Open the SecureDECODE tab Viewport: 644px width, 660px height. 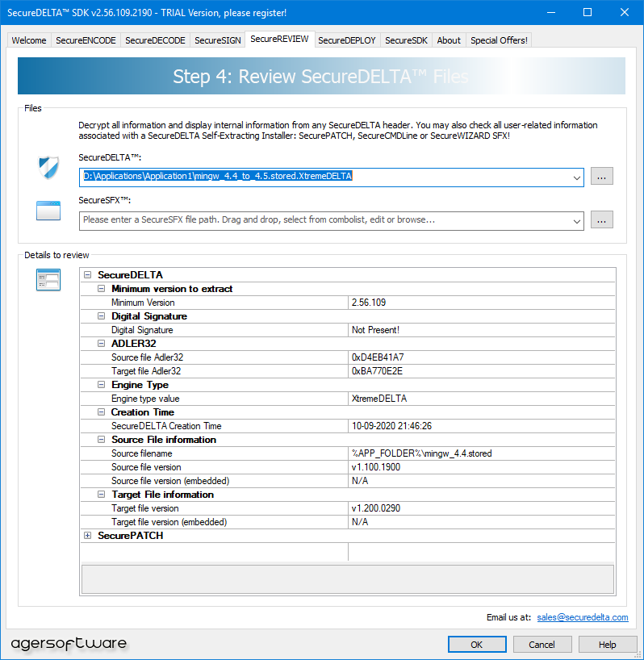[155, 40]
